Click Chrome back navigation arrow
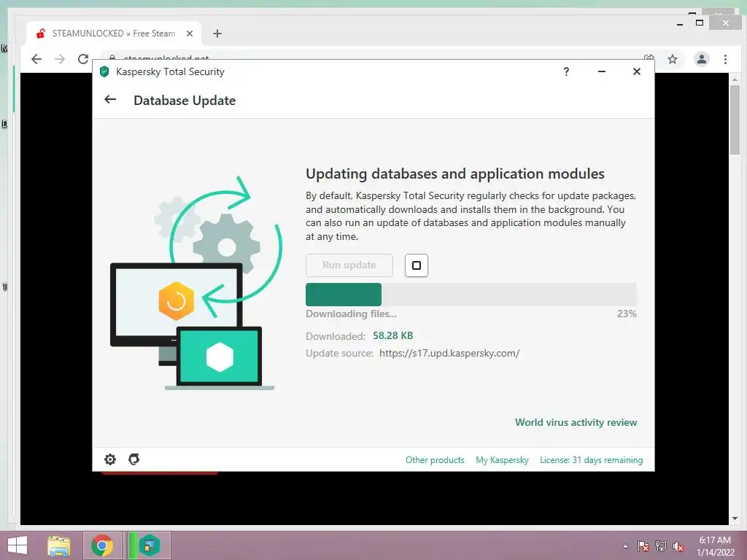Image resolution: width=747 pixels, height=560 pixels. tap(36, 59)
